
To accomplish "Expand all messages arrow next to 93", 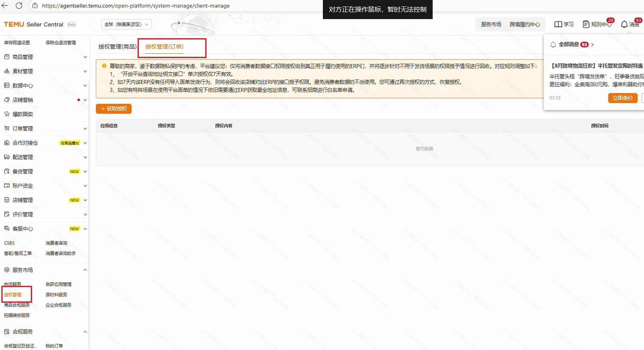I will pos(593,44).
